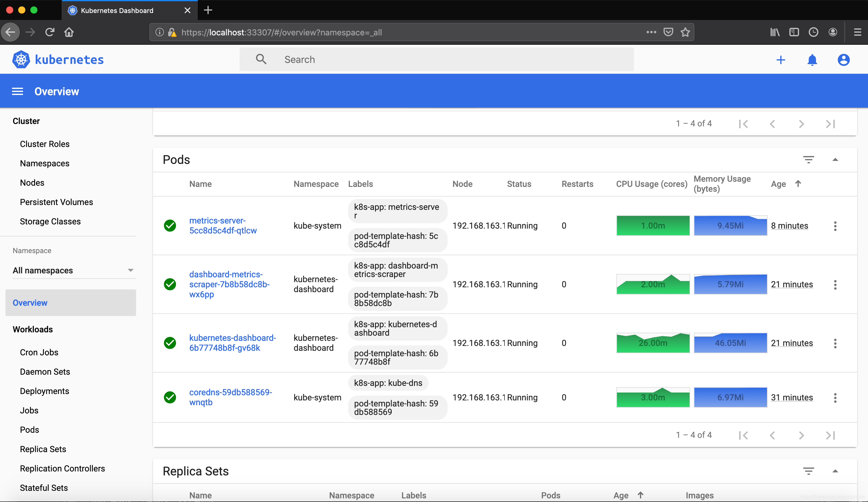The width and height of the screenshot is (868, 502).
Task: Open Nodes in the sidebar
Action: coord(32,182)
